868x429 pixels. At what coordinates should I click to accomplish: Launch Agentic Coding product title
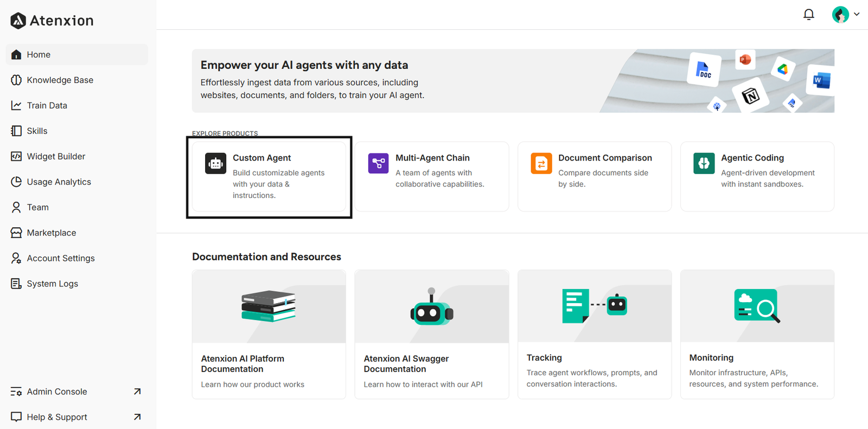(x=752, y=158)
